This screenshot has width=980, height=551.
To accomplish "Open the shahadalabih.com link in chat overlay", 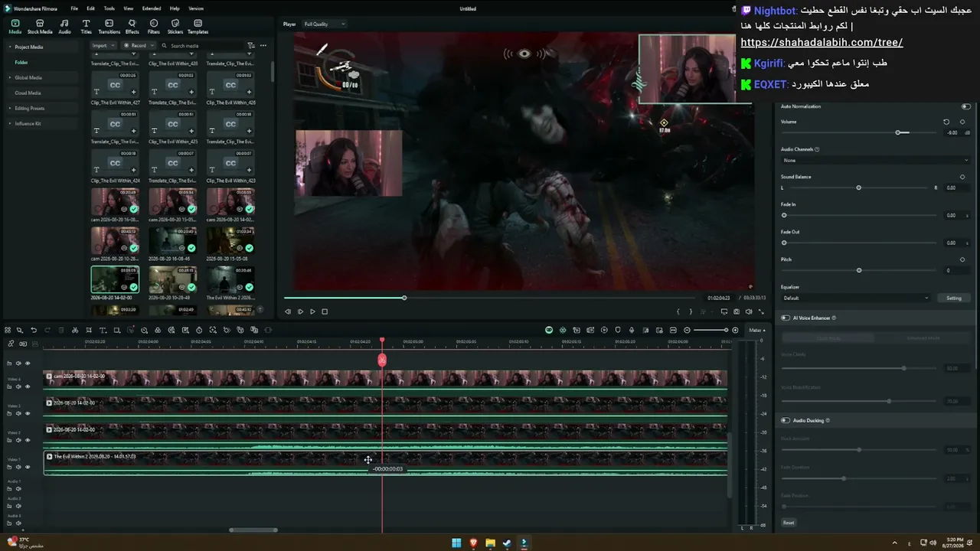I will [x=822, y=43].
